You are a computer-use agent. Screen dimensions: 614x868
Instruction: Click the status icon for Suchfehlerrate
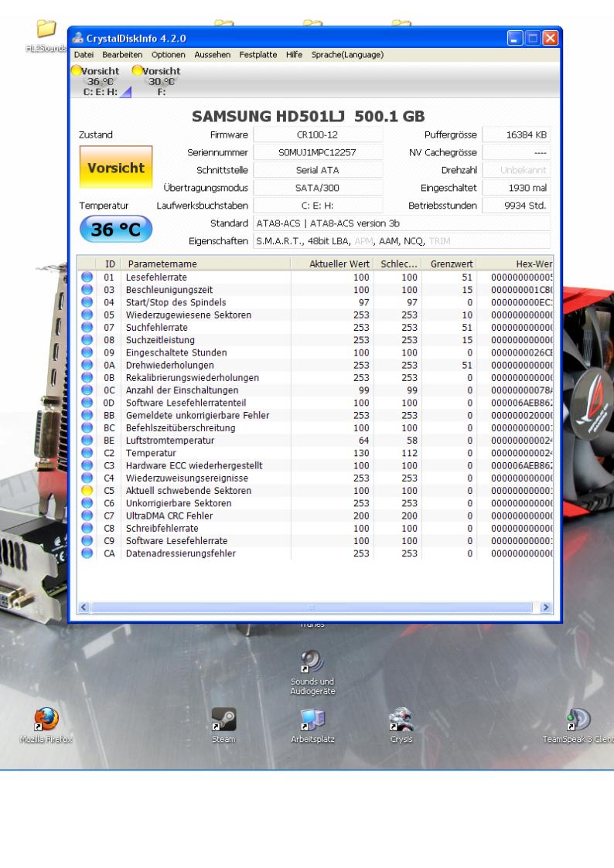pos(87,327)
